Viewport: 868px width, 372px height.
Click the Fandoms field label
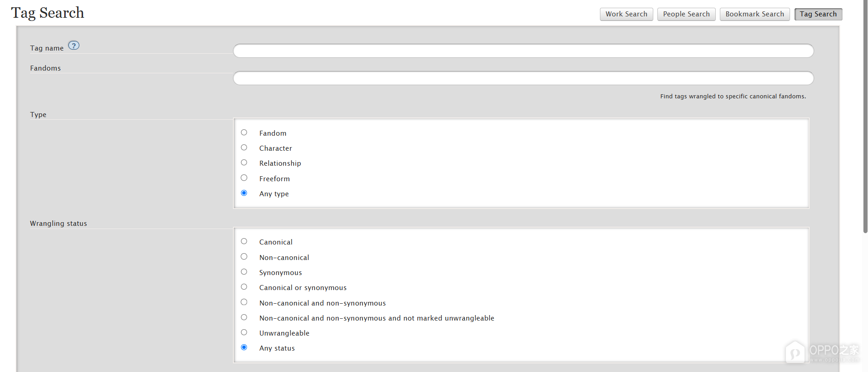tap(46, 68)
